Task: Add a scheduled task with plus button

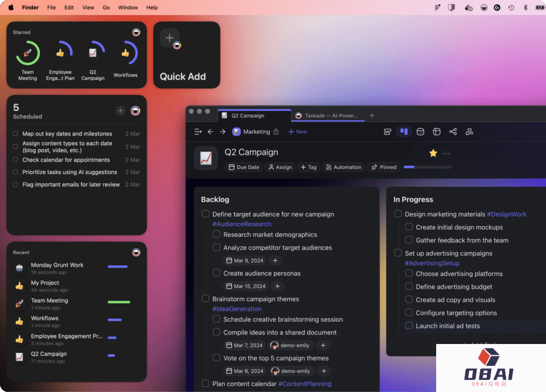Action: point(121,111)
